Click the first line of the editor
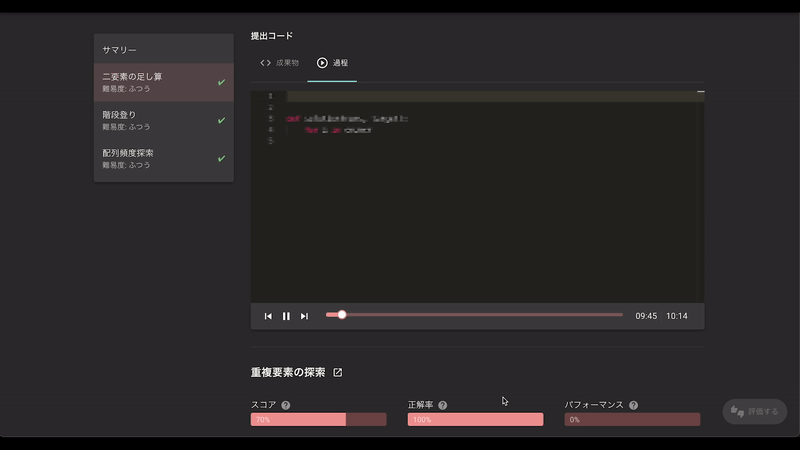The image size is (800, 450). (490, 96)
